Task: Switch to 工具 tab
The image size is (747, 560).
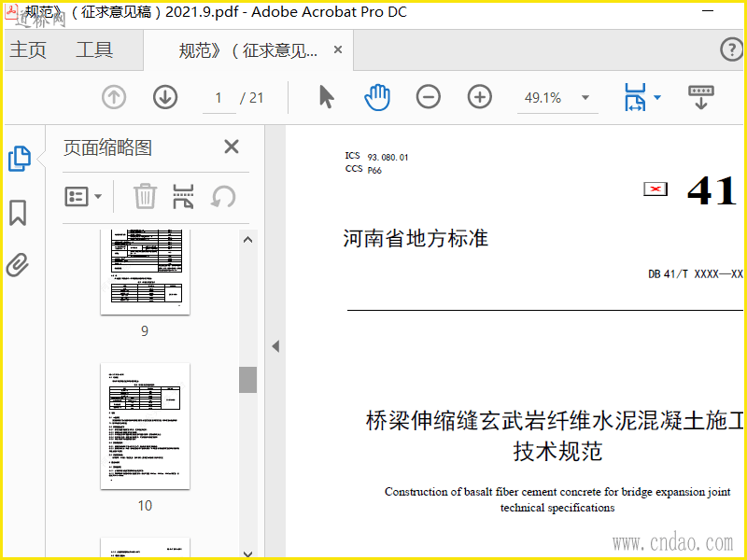Action: click(94, 49)
